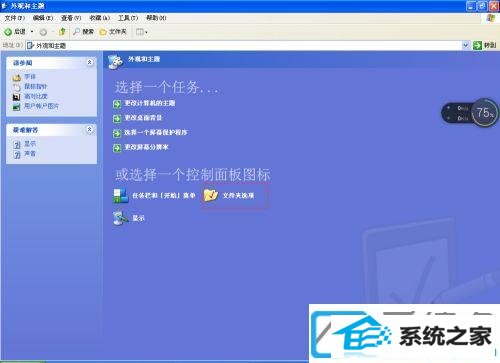Collapse the 请参阅 panel chevron

pyautogui.click(x=89, y=62)
